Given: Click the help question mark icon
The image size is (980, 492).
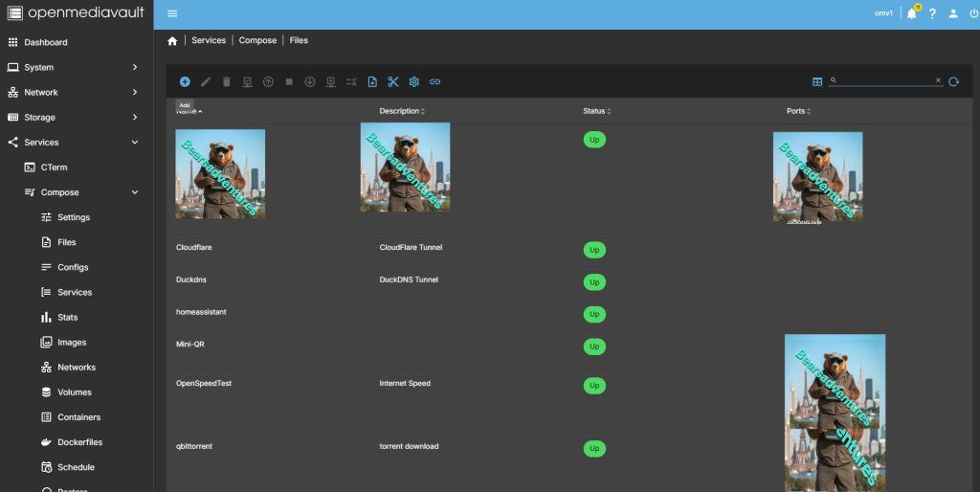Looking at the screenshot, I should click(932, 13).
